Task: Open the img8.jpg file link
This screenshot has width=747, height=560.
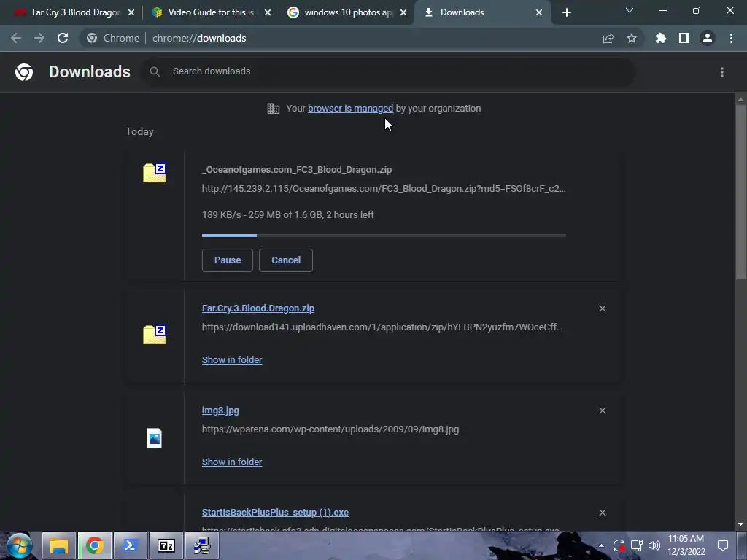Action: coord(220,411)
